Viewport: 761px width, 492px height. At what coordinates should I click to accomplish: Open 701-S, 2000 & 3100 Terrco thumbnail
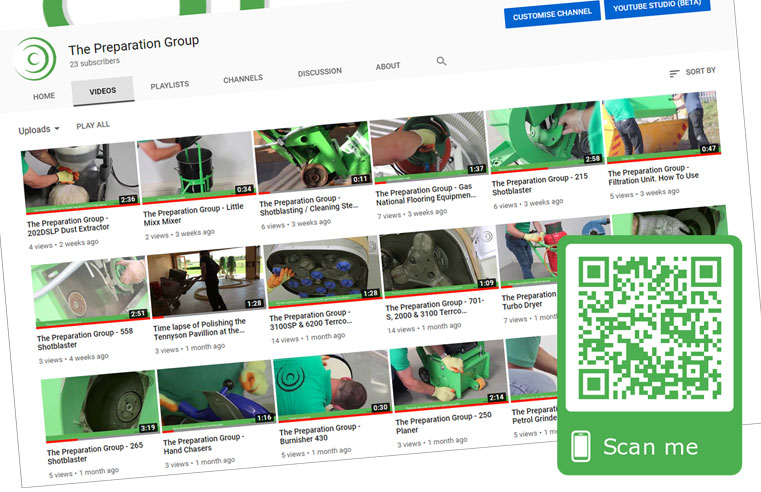tap(438, 261)
